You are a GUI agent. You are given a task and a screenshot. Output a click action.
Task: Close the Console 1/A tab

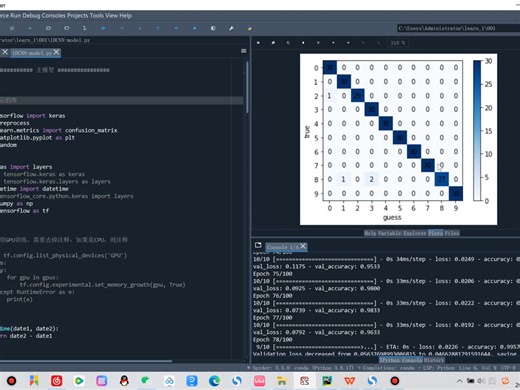click(303, 246)
